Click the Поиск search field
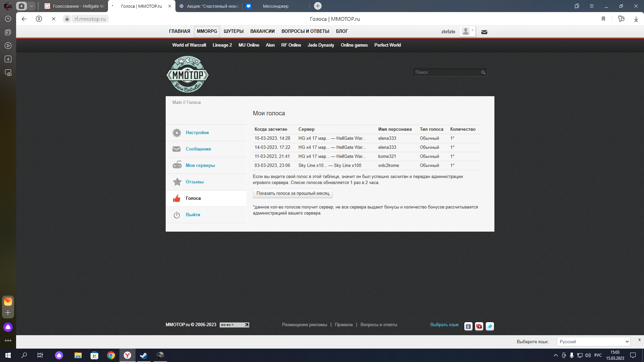 click(x=447, y=72)
